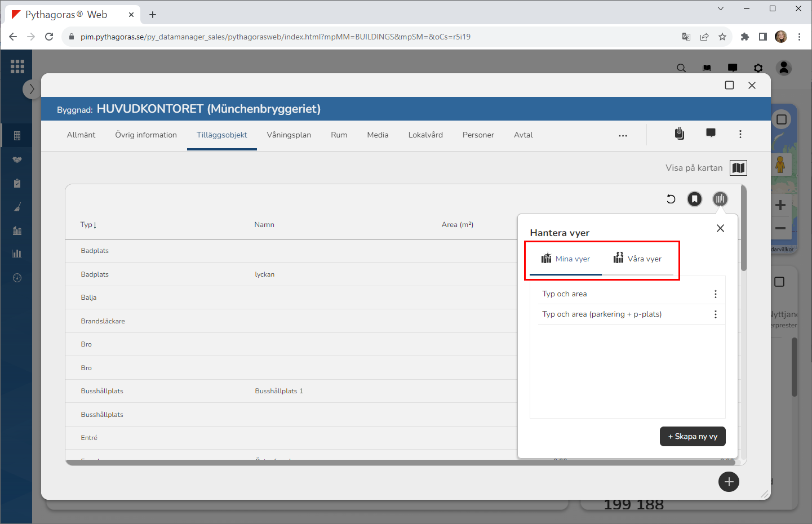Screen dimensions: 812x524
Task: Click the broom icon in sidebar
Action: [17, 207]
